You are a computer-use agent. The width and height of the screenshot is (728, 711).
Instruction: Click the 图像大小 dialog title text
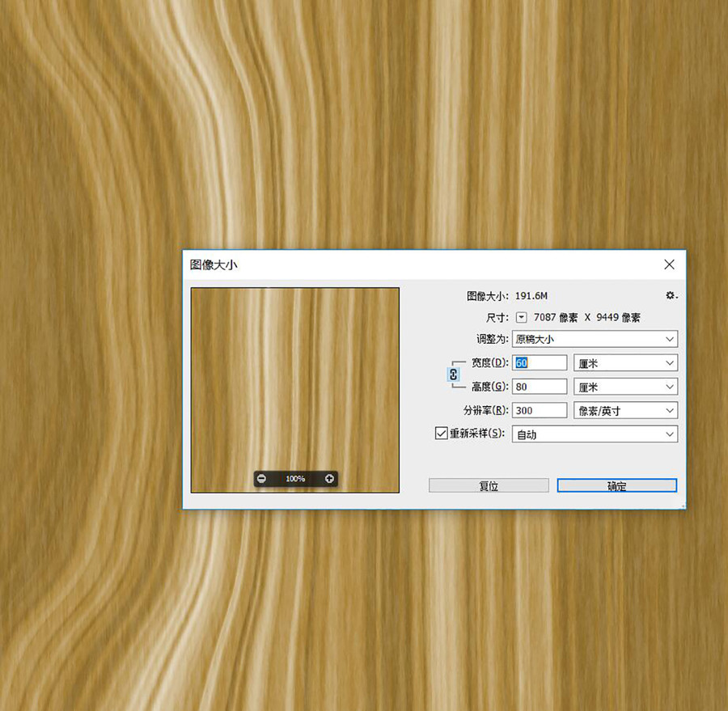[214, 265]
